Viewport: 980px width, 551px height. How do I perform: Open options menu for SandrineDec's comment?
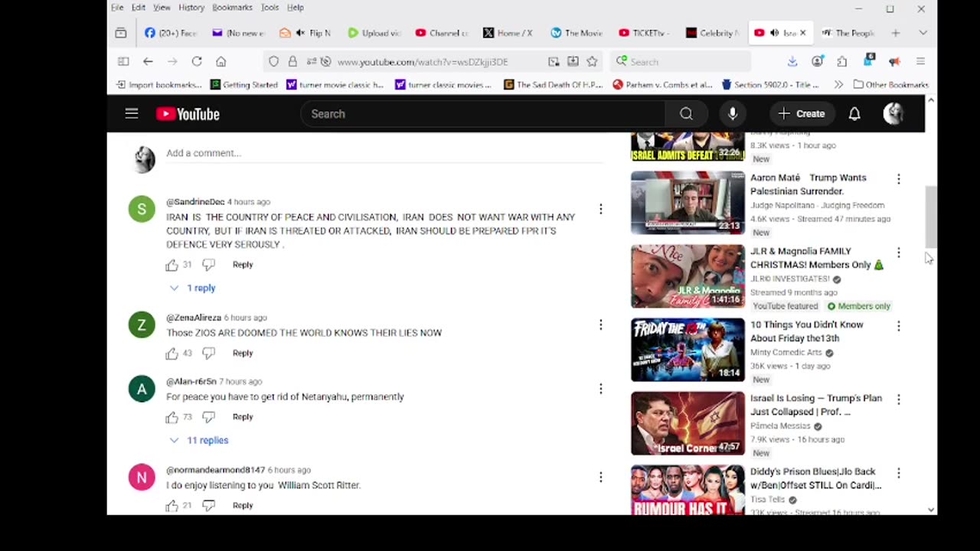(x=601, y=209)
